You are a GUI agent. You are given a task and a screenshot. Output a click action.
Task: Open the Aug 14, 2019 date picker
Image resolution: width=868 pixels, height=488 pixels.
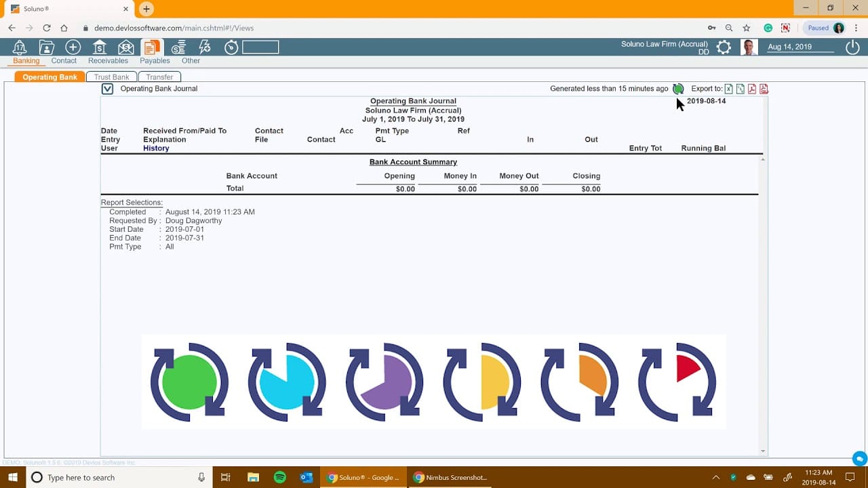(800, 47)
